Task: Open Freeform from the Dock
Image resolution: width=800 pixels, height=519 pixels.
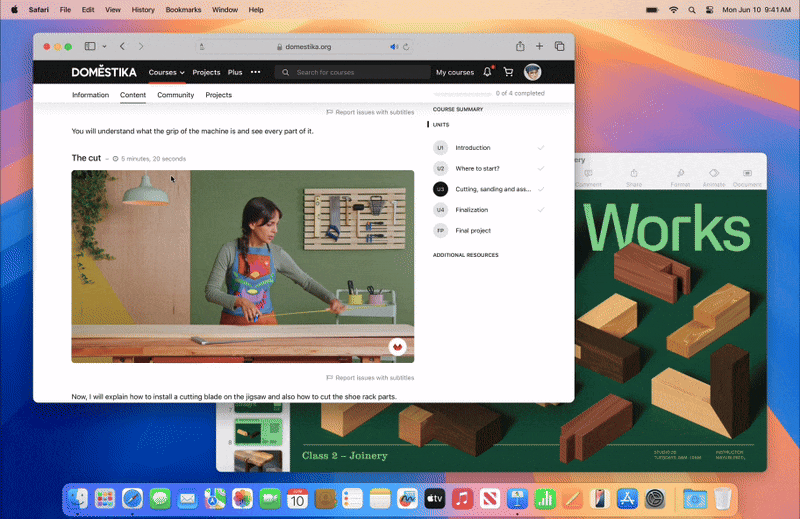Action: (407, 499)
